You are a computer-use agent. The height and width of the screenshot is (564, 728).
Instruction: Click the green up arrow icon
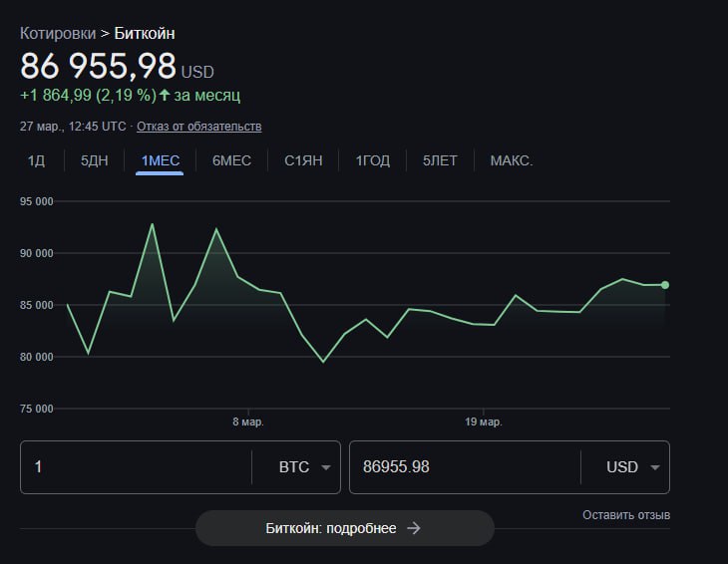pos(165,95)
